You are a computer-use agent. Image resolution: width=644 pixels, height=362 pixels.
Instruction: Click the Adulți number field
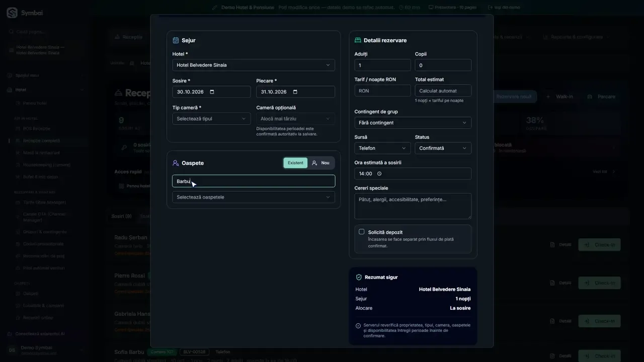(382, 65)
